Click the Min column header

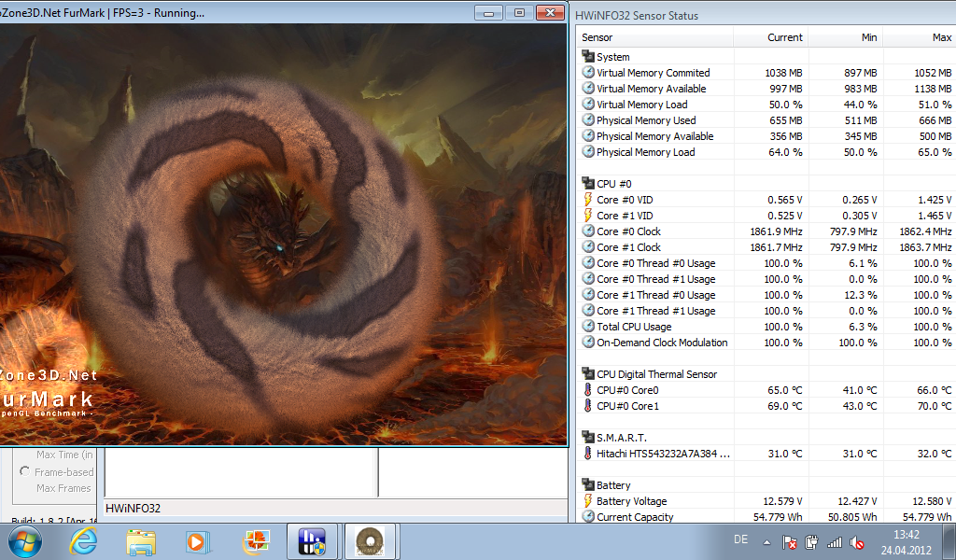(846, 37)
